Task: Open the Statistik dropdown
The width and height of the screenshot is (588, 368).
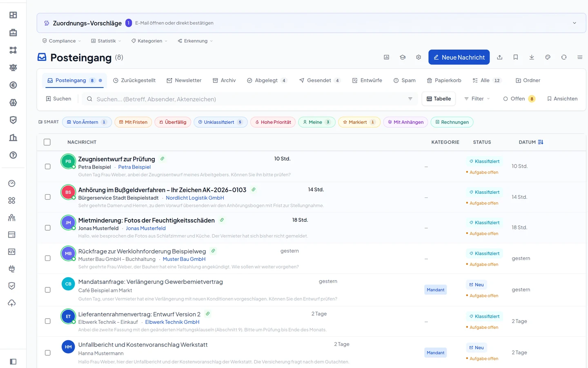Action: point(106,41)
